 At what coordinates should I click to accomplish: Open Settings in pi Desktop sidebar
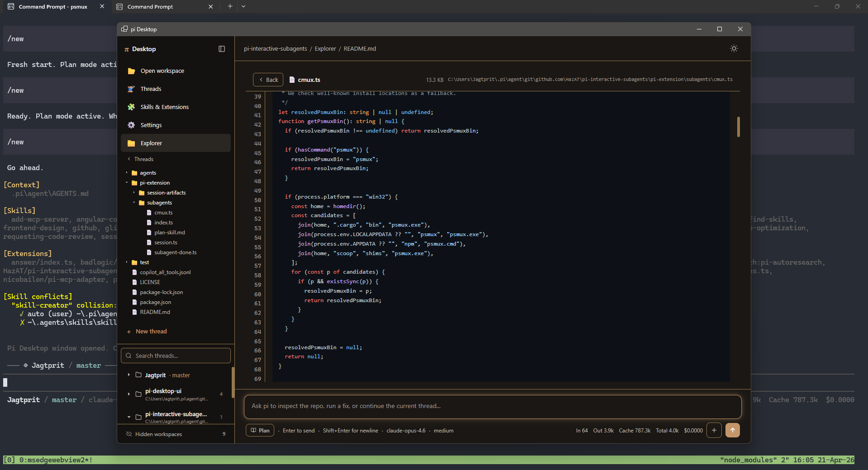coord(176,125)
